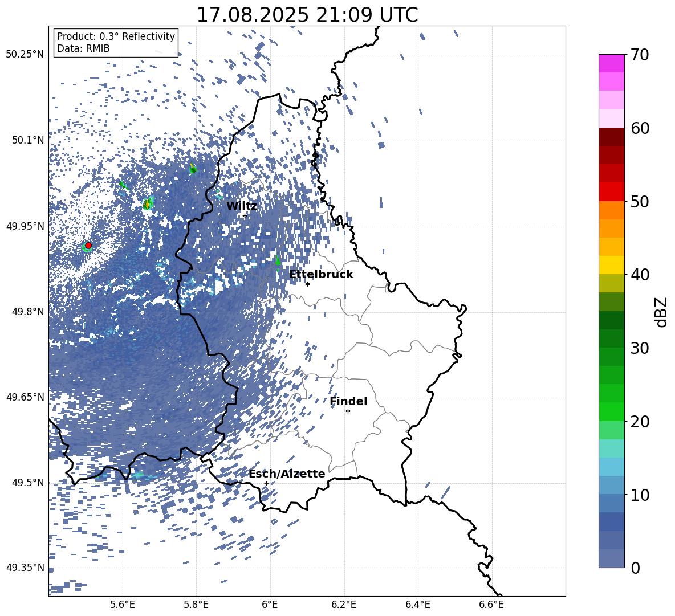Click the 6.2°E longitude label
The height and width of the screenshot is (616, 675).
point(344,605)
